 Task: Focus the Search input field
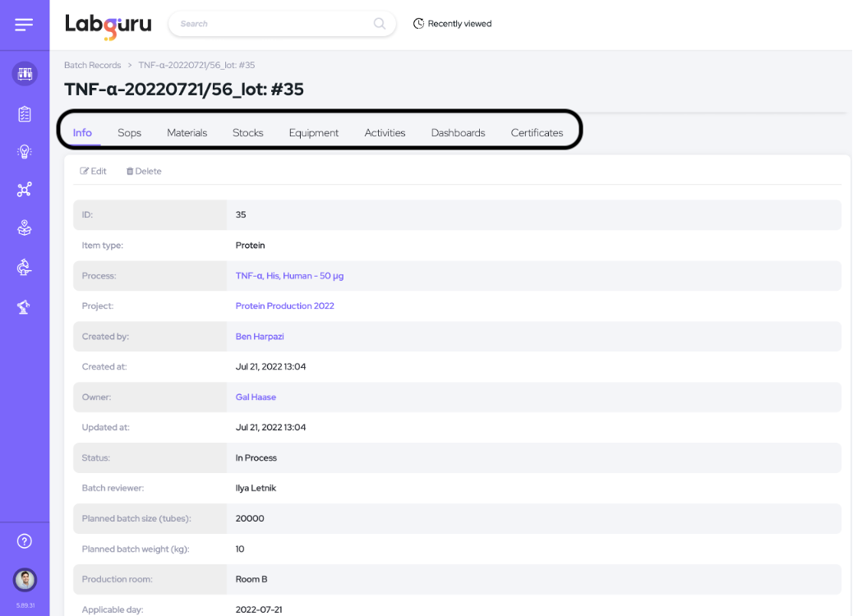coord(271,24)
